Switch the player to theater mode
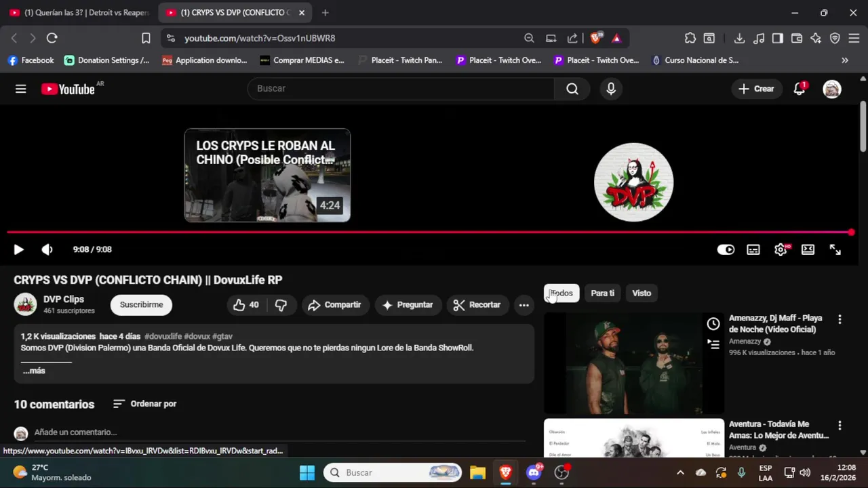The image size is (868, 488). [808, 249]
